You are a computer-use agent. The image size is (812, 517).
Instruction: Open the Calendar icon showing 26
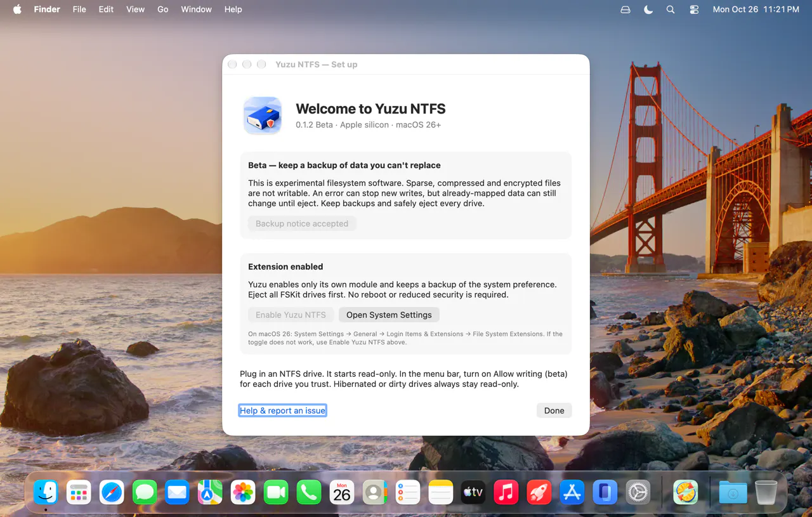(x=342, y=492)
